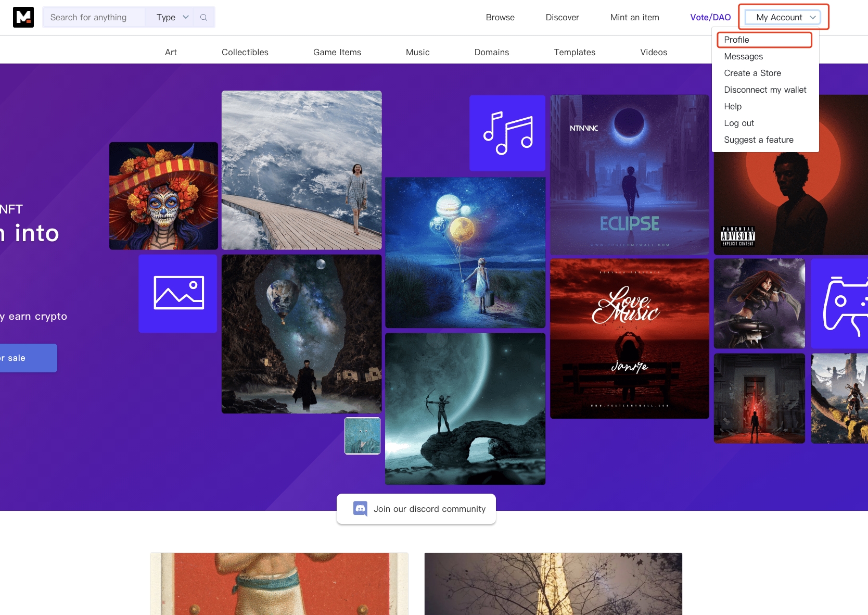Open the hunter on cliff game artwork
The image size is (868, 615).
(839, 398)
